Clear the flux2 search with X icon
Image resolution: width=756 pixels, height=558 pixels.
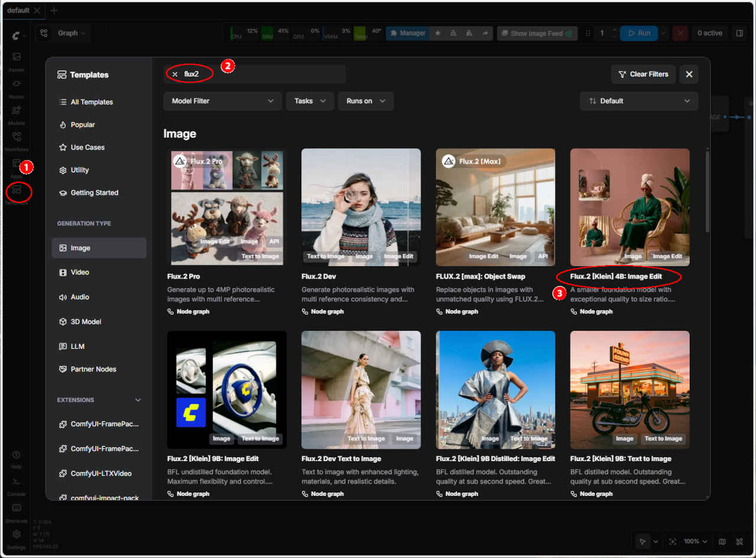point(175,74)
